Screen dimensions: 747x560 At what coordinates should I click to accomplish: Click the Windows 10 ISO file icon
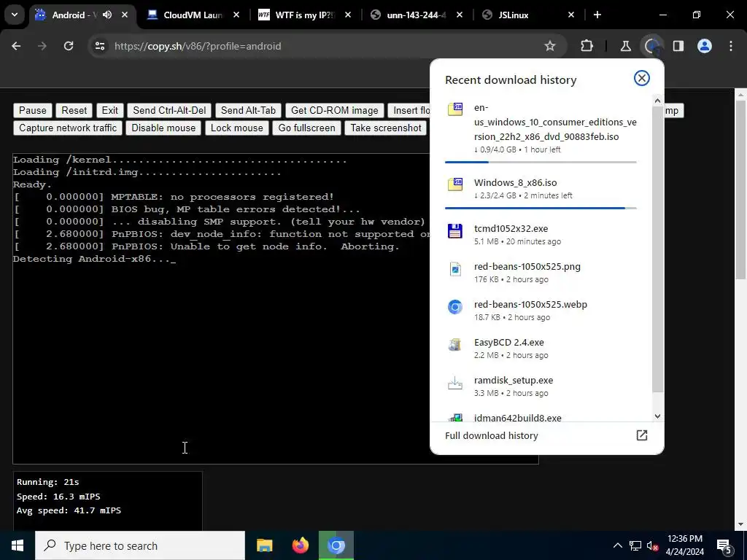coord(455,109)
